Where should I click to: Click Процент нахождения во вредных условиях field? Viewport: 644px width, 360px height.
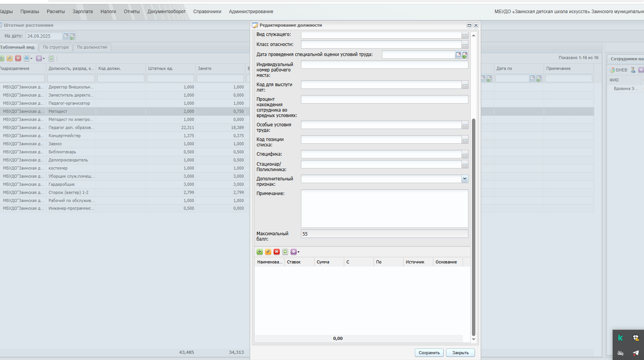point(385,100)
